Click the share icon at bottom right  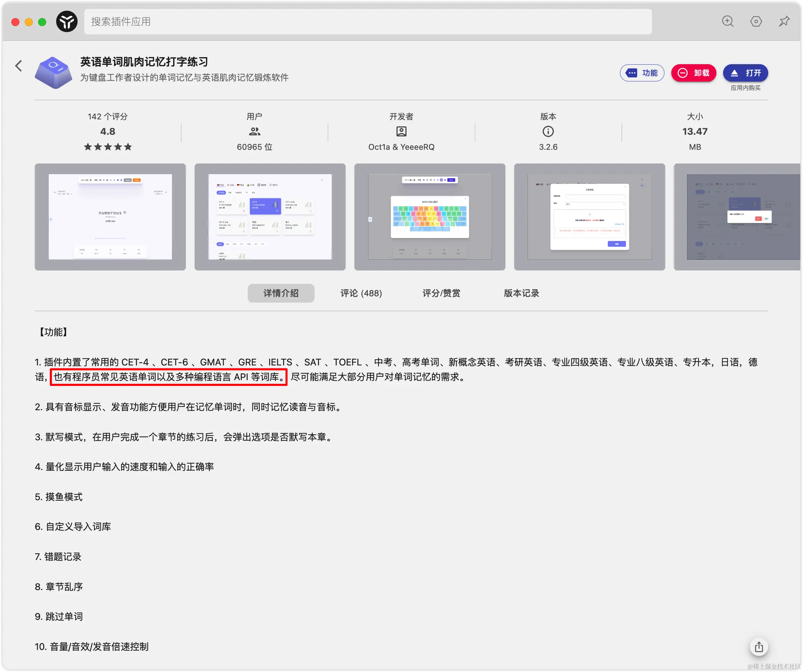[x=758, y=647]
